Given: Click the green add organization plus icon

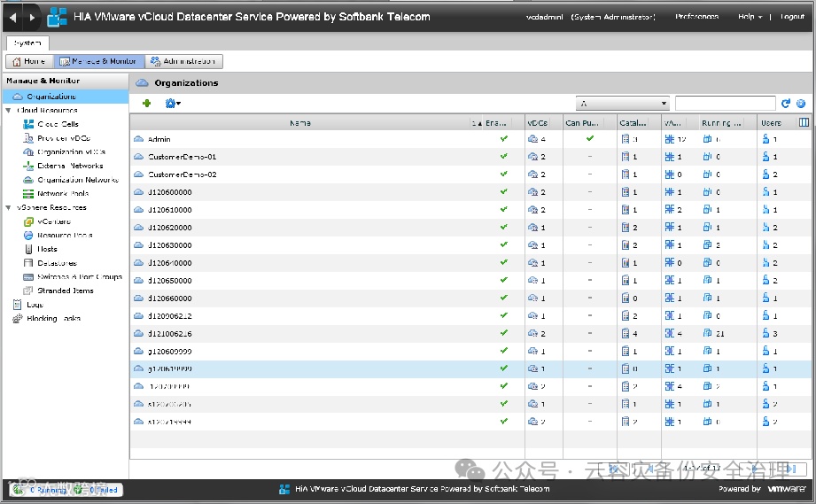Looking at the screenshot, I should pos(147,103).
